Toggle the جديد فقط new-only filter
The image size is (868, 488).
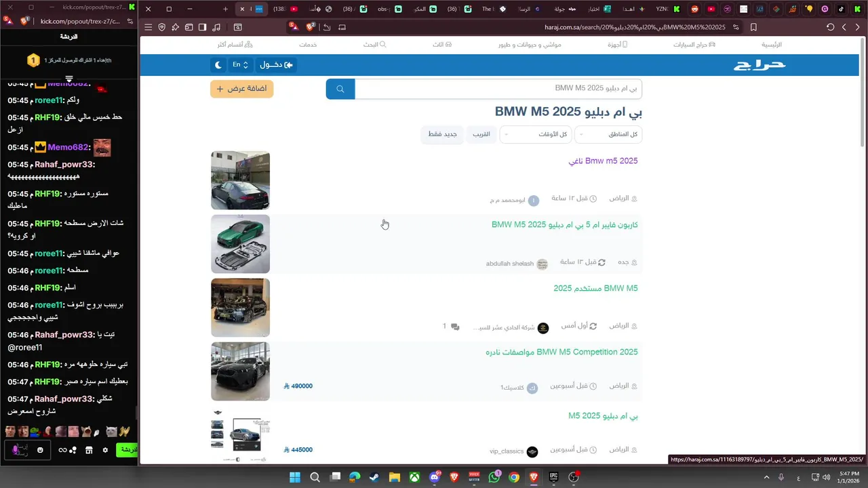[443, 134]
